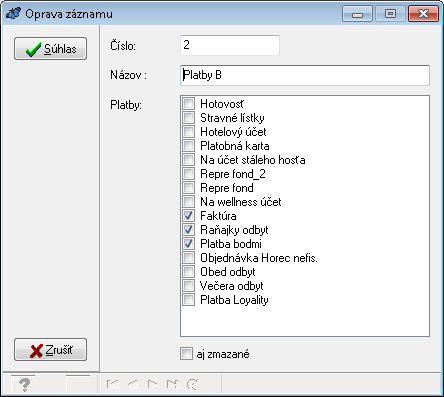Check the Hotovosť checkbox
The image size is (444, 397).
coord(188,104)
